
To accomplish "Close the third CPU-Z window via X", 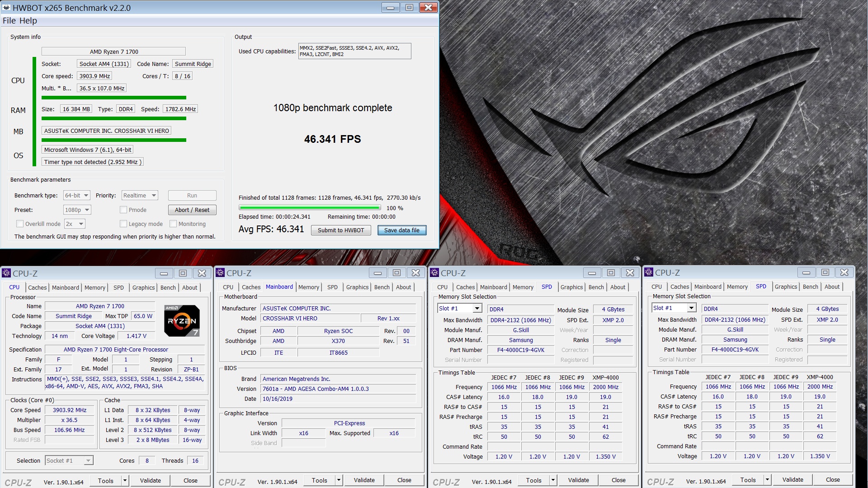I will 630,273.
